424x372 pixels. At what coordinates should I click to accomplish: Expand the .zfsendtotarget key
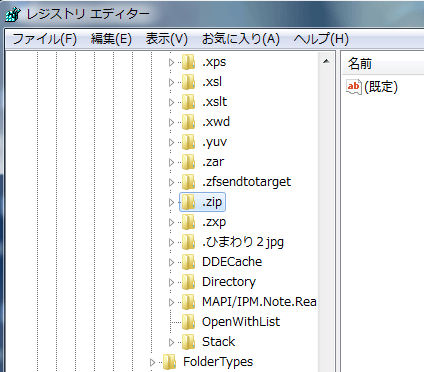(171, 182)
